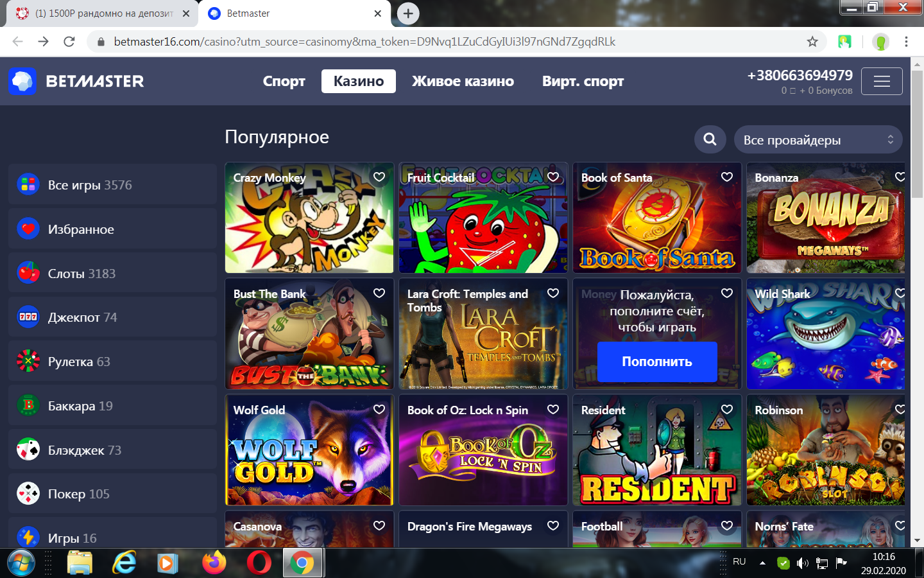Open the Джекпот 74 category
The height and width of the screenshot is (578, 924).
[x=113, y=317]
